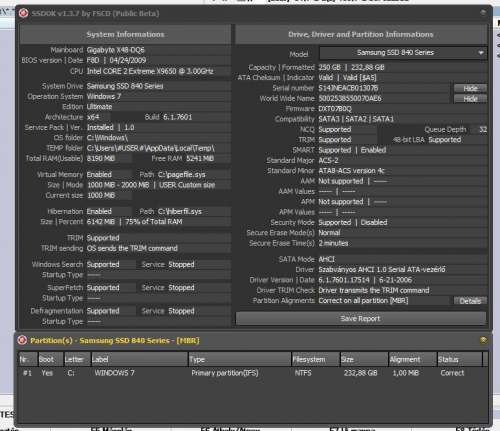Click the pagefile.sys path value
The image size is (500, 431).
pos(181,174)
